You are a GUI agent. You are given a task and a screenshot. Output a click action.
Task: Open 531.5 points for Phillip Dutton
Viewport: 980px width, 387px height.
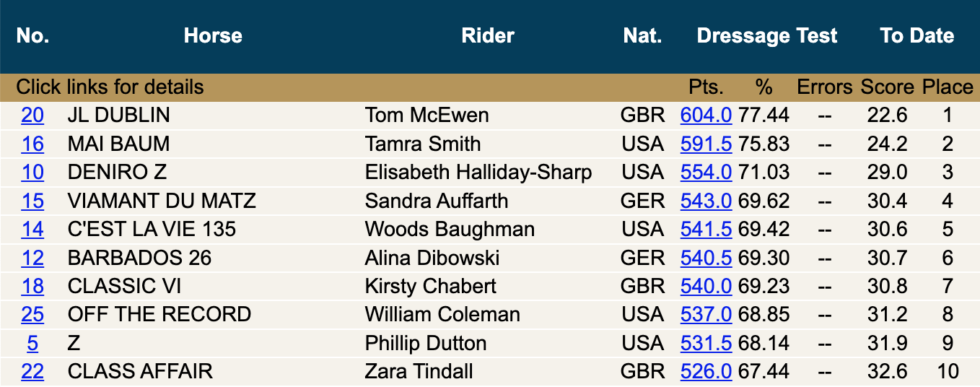[x=706, y=343]
